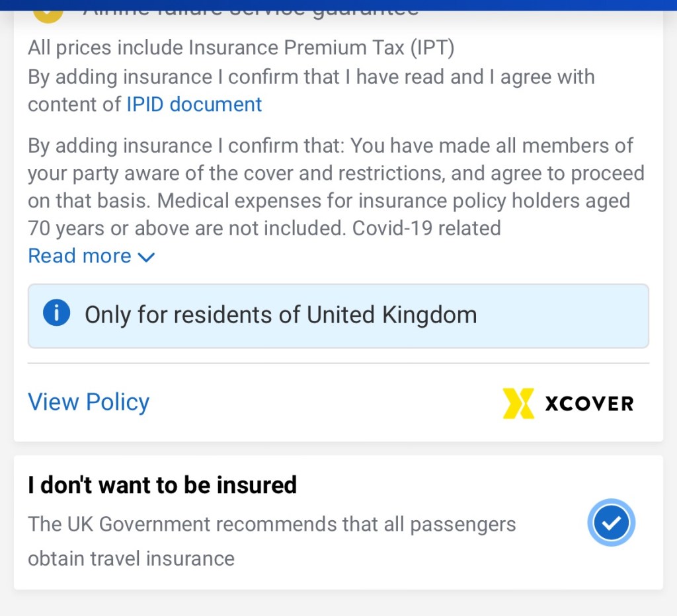Click the blue info circle icon
Viewport: 677px width, 616px height.
pyautogui.click(x=56, y=314)
